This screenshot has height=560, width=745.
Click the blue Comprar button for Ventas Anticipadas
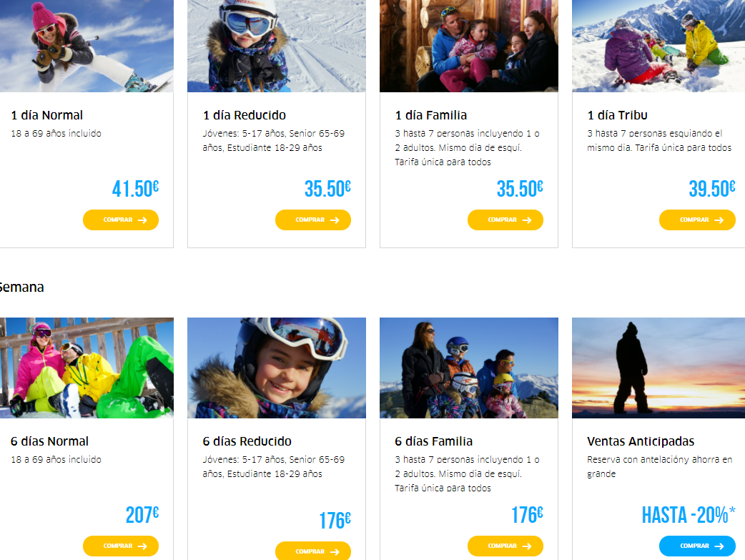pyautogui.click(x=696, y=546)
